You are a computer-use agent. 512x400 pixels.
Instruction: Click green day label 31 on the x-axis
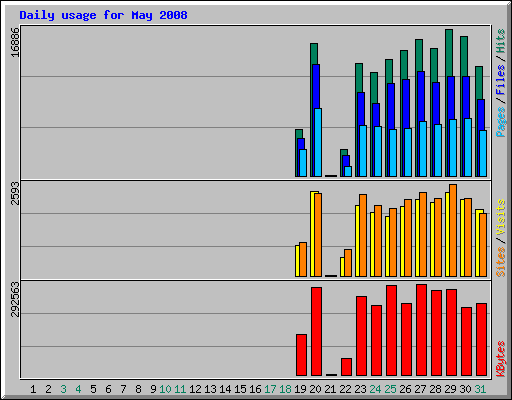click(x=480, y=389)
